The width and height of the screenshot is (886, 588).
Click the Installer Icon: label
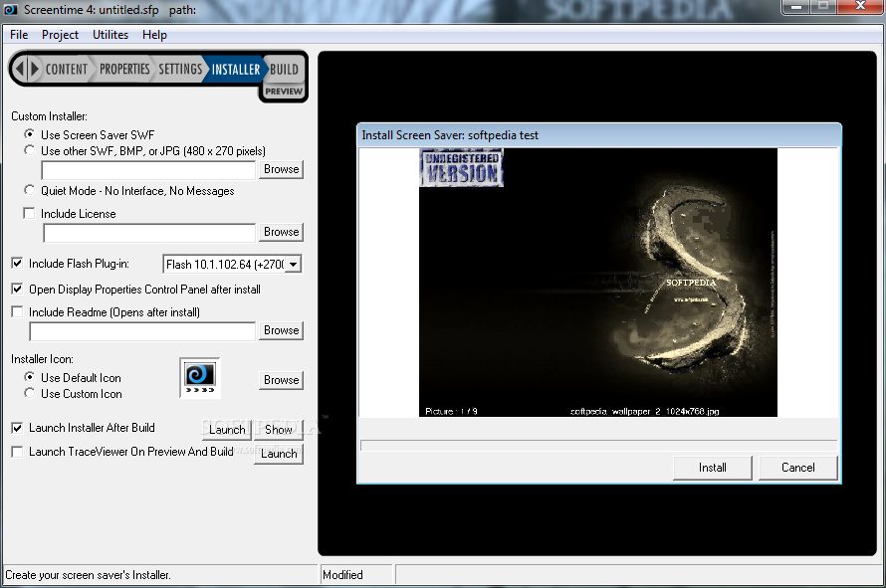click(x=42, y=359)
